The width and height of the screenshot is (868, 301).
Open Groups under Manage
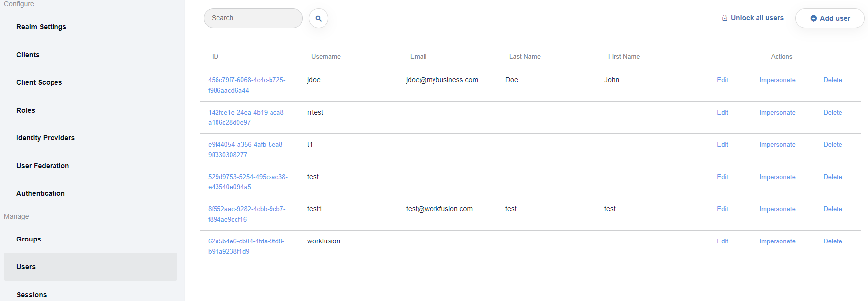(29, 239)
